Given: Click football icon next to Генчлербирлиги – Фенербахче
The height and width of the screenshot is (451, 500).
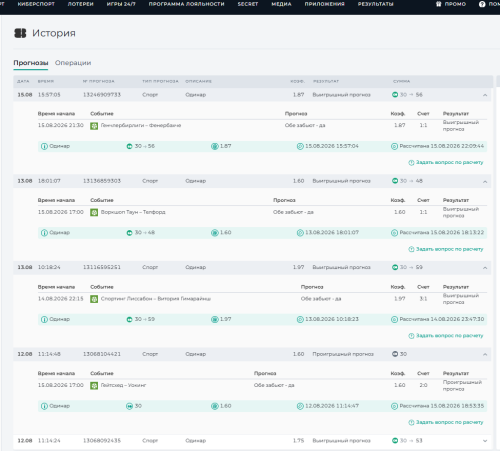Looking at the screenshot, I should (x=94, y=126).
